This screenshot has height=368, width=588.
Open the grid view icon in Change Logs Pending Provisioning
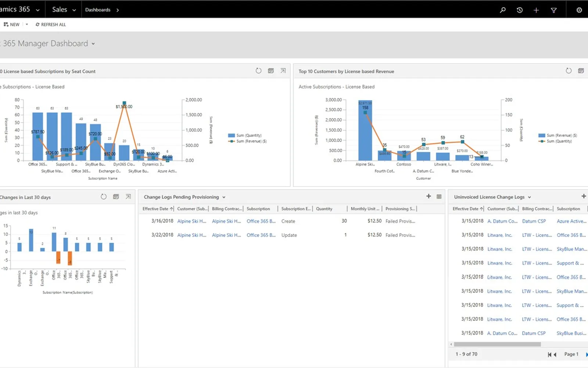439,197
